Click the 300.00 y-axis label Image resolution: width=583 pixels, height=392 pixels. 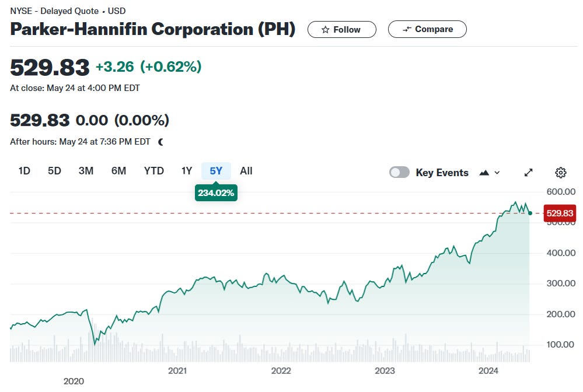pyautogui.click(x=561, y=283)
